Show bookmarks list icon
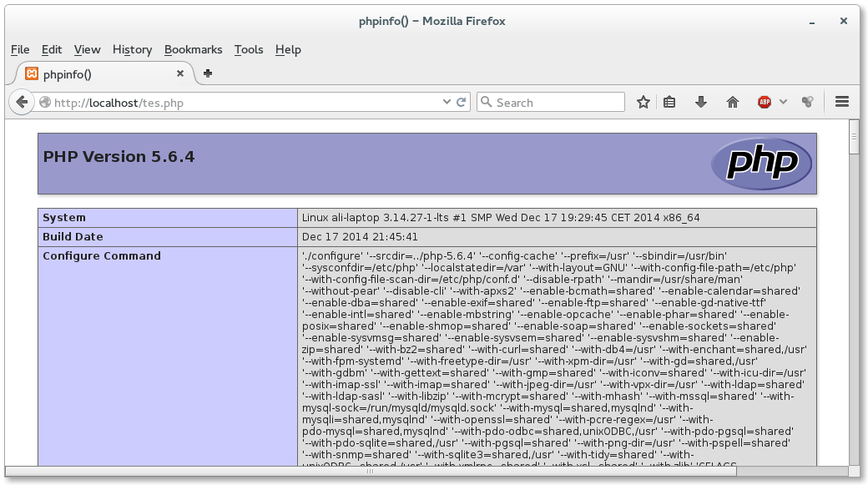Image resolution: width=868 pixels, height=485 pixels. (x=669, y=103)
